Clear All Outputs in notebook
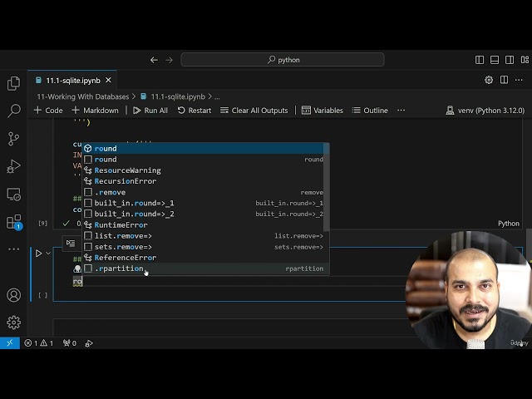The width and height of the screenshot is (532, 399). pyautogui.click(x=254, y=111)
